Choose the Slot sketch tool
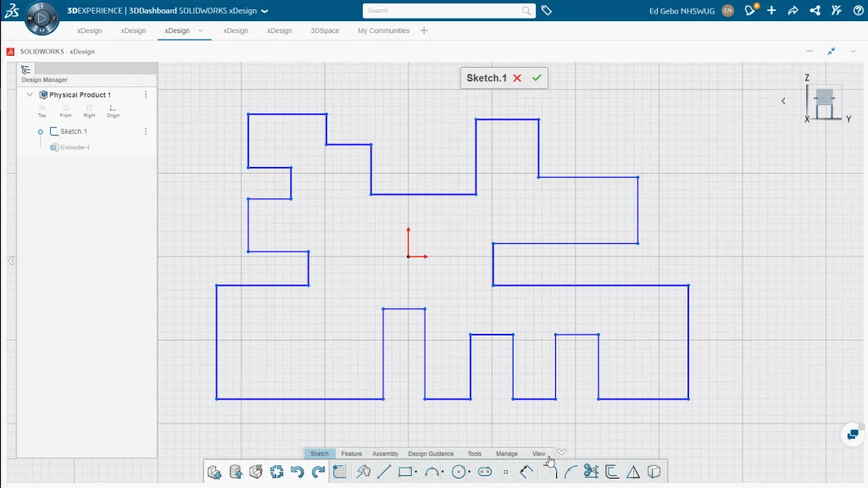The width and height of the screenshot is (868, 488). pos(485,472)
